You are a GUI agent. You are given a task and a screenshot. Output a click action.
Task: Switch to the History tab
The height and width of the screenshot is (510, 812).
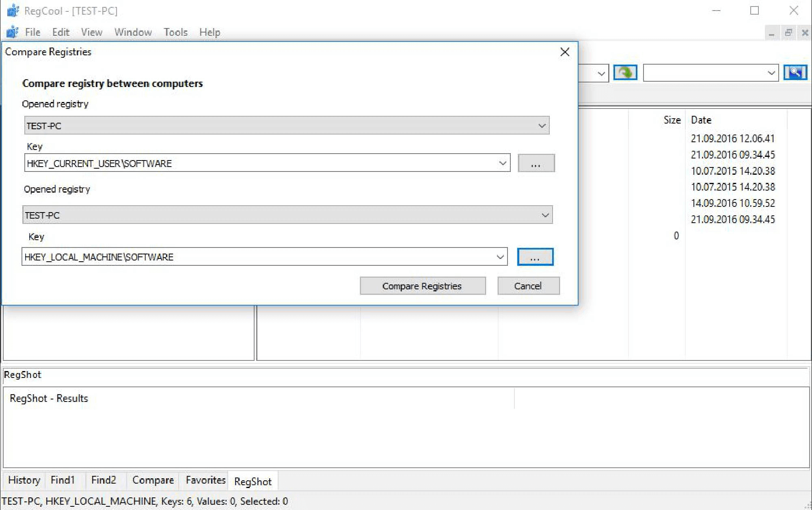coord(24,480)
